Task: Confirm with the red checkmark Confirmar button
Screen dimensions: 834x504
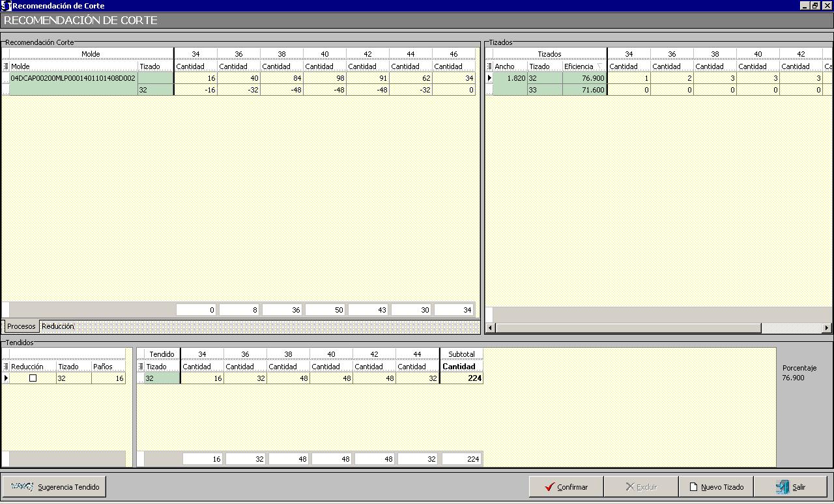Action: coord(566,487)
